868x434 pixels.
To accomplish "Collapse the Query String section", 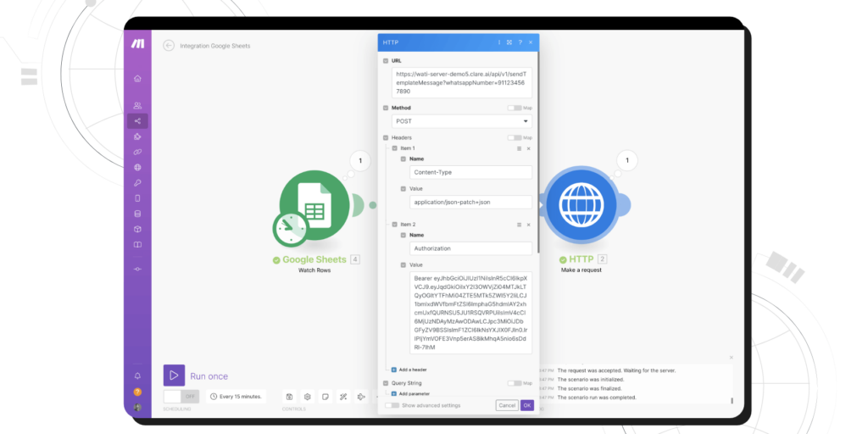I will tap(386, 383).
